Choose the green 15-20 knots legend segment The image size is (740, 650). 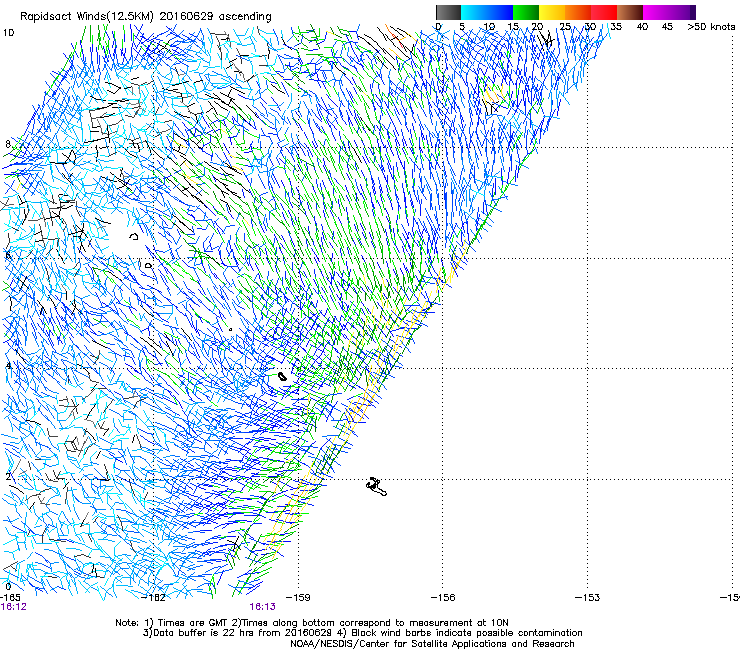point(526,12)
